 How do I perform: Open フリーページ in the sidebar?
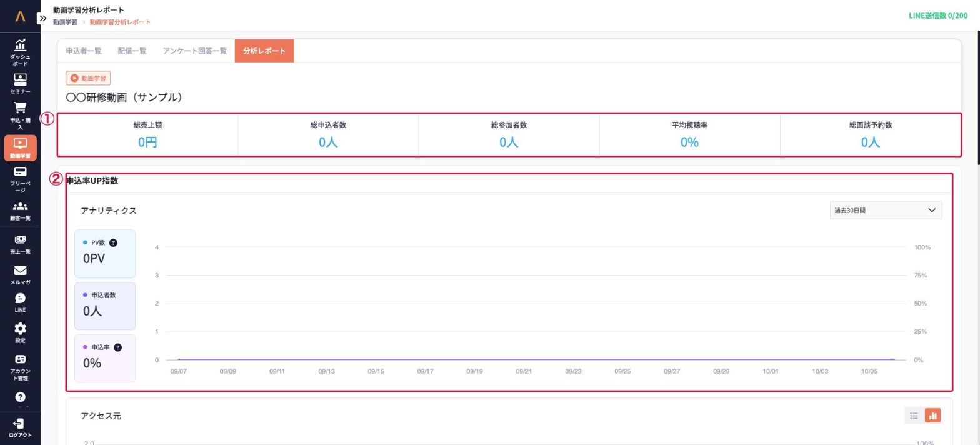[20, 179]
